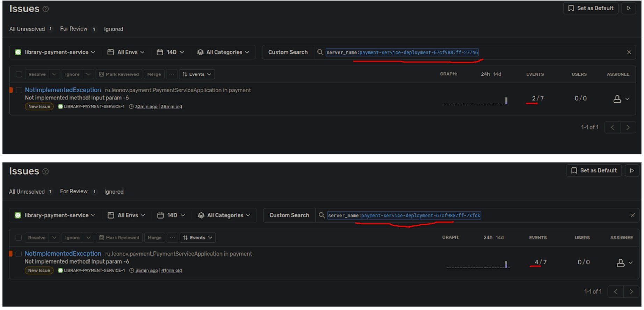Switch to the For Review tab in the upper panel
The height and width of the screenshot is (310, 644).
tap(78, 29)
